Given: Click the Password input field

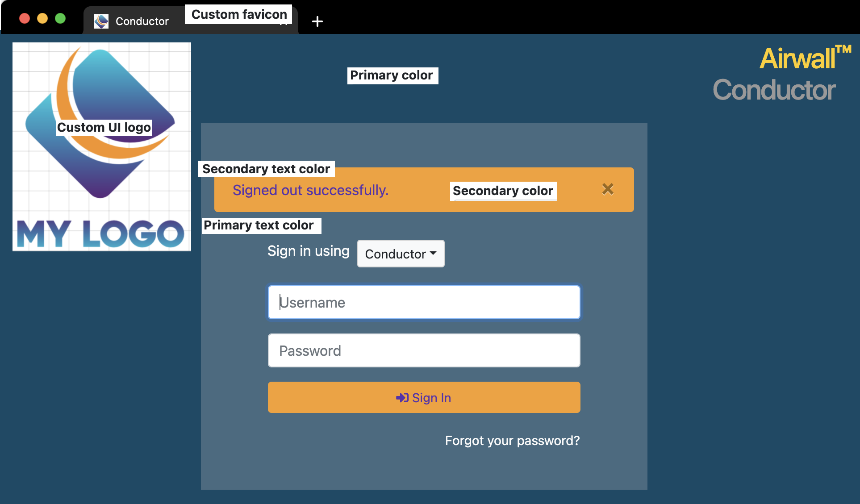Looking at the screenshot, I should tap(424, 350).
